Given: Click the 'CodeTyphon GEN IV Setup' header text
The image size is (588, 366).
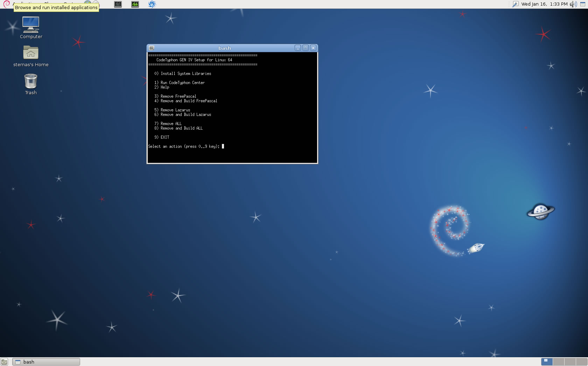Looking at the screenshot, I should coord(194,60).
